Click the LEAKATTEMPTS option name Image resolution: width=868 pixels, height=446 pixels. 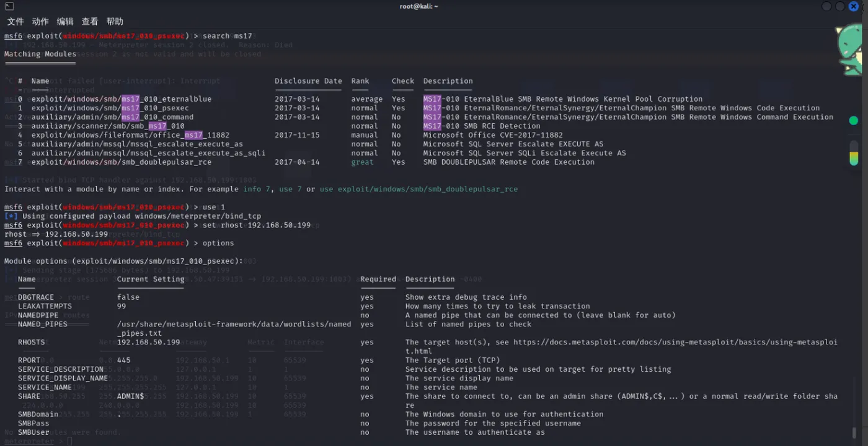(x=45, y=306)
